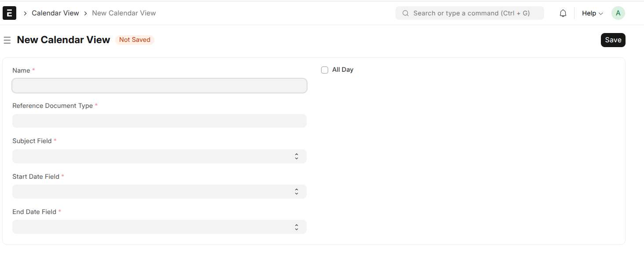Click the first breadcrumb chevron arrow
This screenshot has width=644, height=262.
(x=25, y=14)
